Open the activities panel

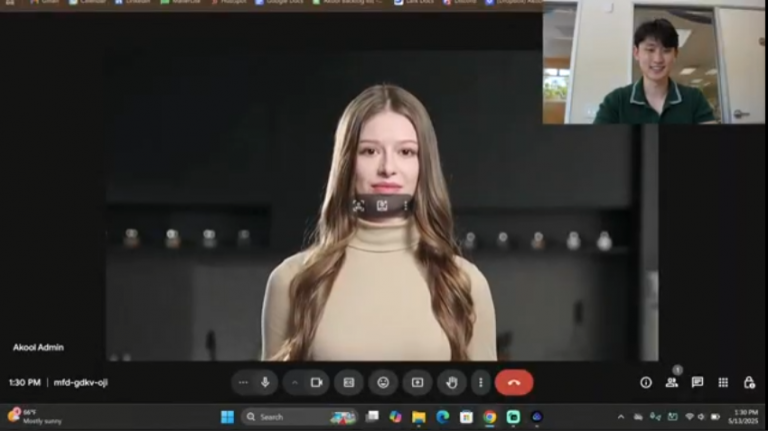click(723, 382)
